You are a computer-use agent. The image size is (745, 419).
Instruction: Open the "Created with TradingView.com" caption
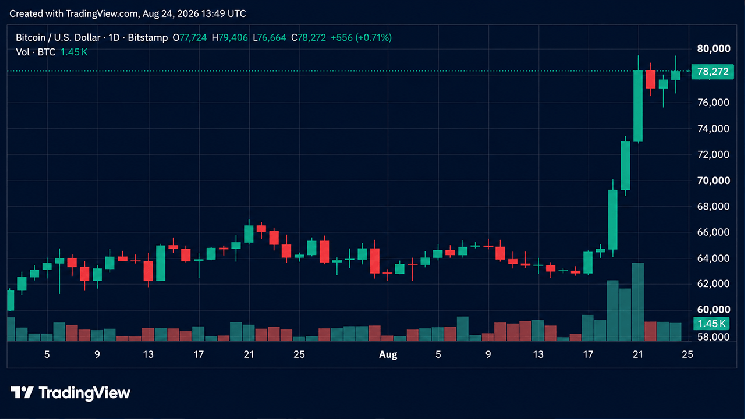coord(128,14)
